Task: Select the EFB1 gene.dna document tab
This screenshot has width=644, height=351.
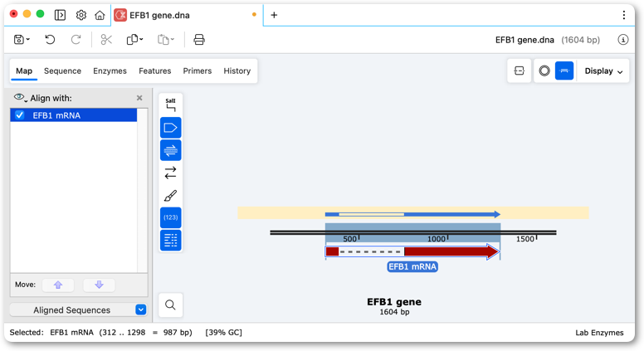Action: [x=187, y=15]
